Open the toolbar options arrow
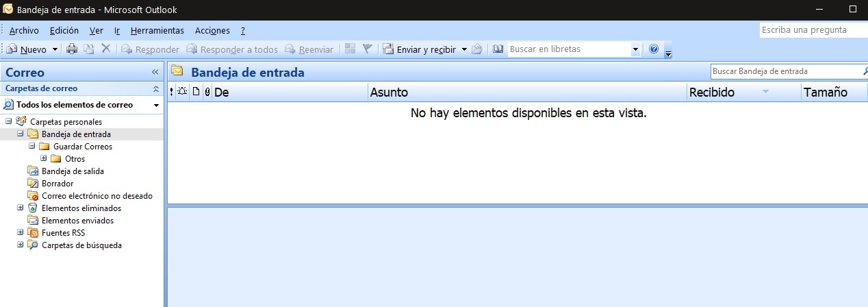868x307 pixels. (x=668, y=53)
